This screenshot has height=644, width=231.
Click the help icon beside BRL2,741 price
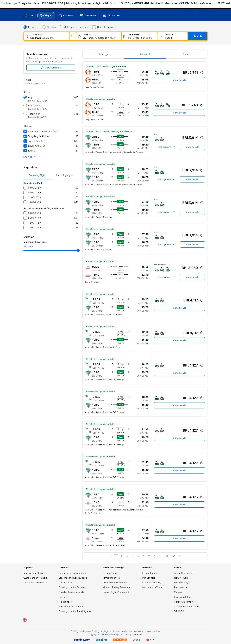(202, 73)
